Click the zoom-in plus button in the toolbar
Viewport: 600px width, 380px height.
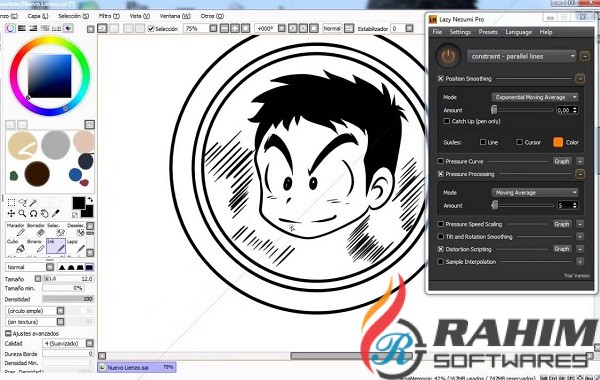click(235, 28)
